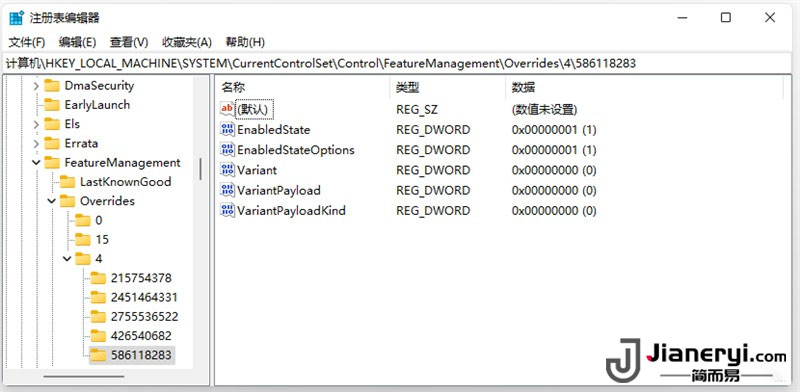Select the 426540682 folder icon
This screenshot has width=800, height=392.
(98, 336)
